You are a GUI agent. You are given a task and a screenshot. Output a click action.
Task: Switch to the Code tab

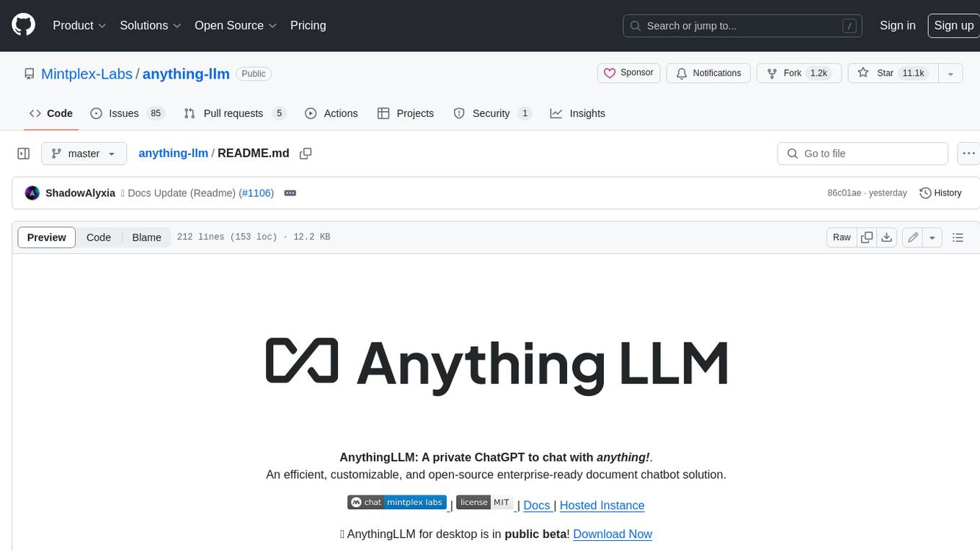pos(50,113)
